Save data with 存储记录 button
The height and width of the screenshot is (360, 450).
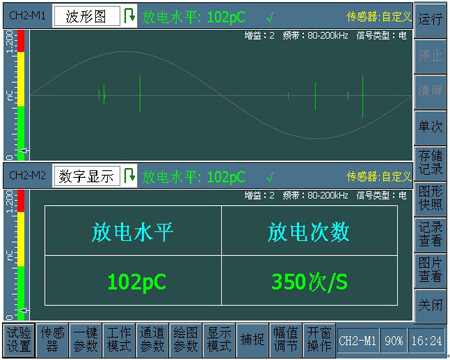pos(430,163)
